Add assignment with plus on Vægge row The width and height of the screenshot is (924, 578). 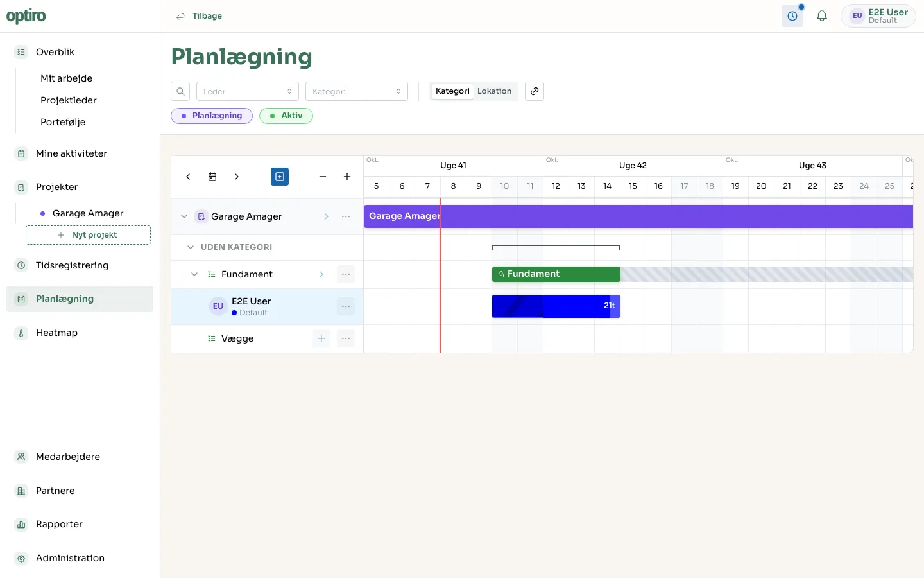click(321, 338)
